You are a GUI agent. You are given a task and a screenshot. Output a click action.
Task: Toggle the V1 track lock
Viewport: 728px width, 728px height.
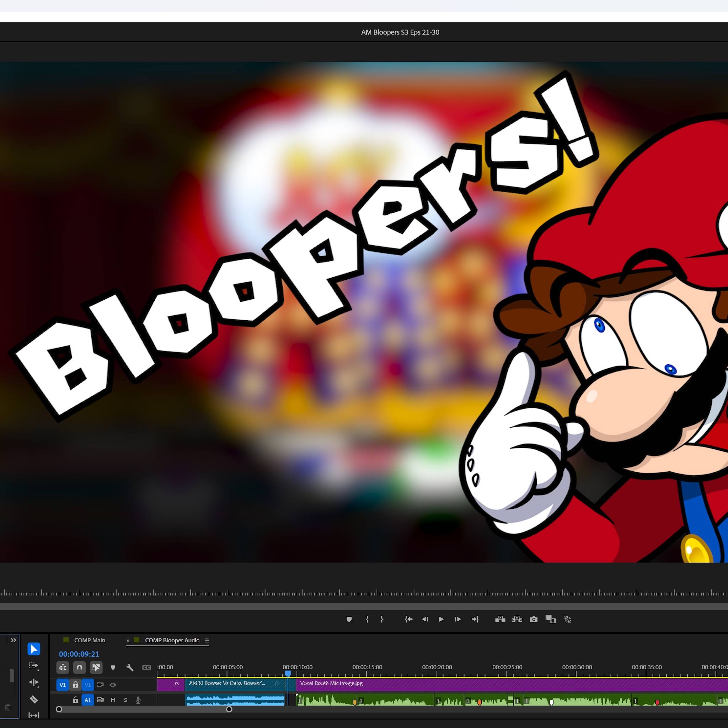tap(75, 685)
